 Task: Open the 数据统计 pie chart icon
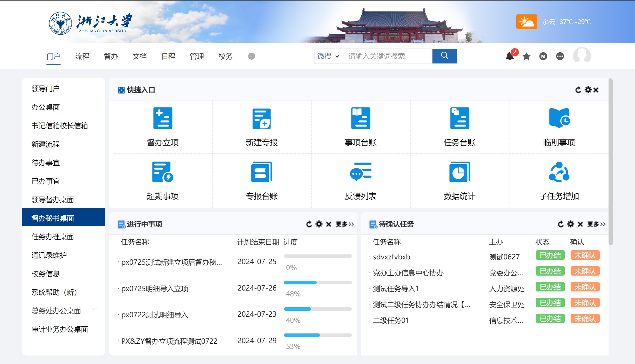[459, 172]
